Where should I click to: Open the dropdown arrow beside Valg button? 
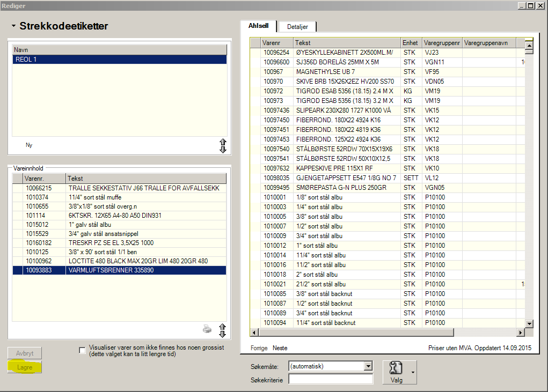413,372
